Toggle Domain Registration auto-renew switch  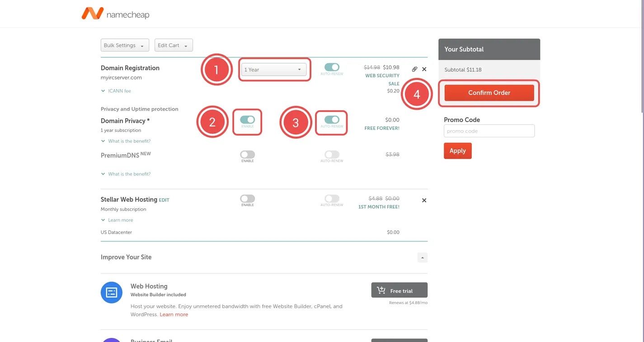click(x=332, y=67)
